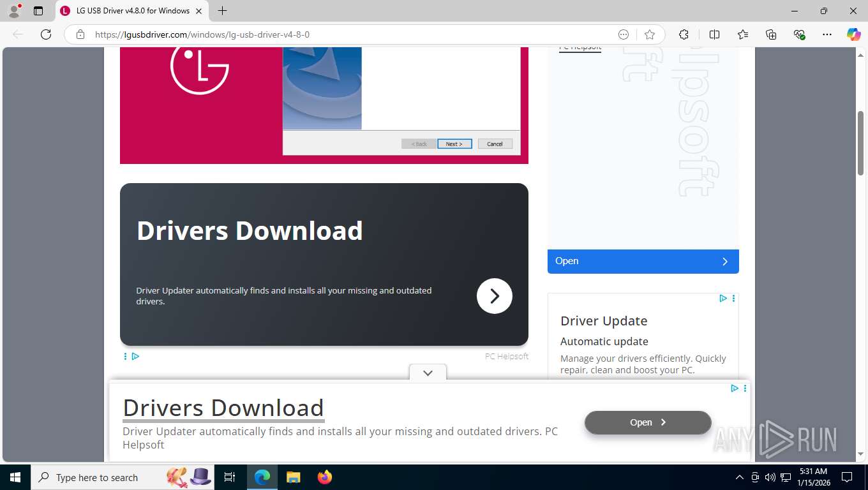868x490 pixels.
Task: Open options dots in bottom banner ad
Action: click(x=745, y=388)
